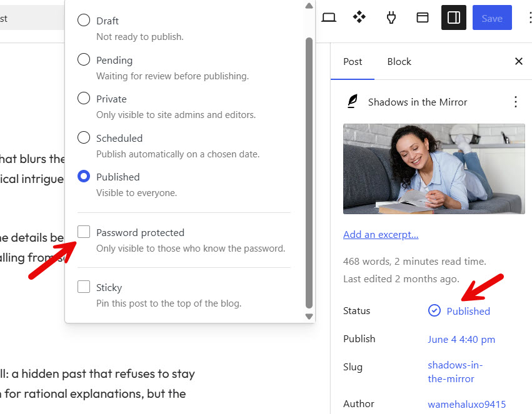Enable the Sticky checkbox
This screenshot has height=414, width=532.
(84, 287)
